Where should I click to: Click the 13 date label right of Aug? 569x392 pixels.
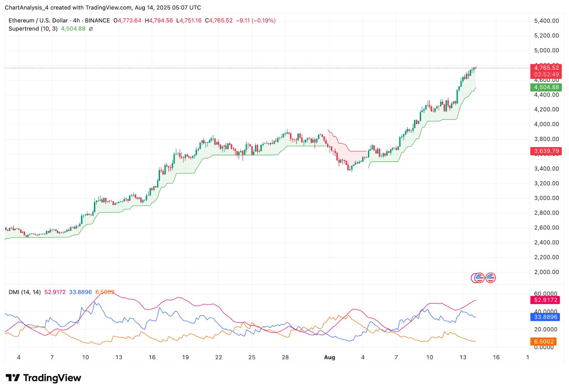463,357
